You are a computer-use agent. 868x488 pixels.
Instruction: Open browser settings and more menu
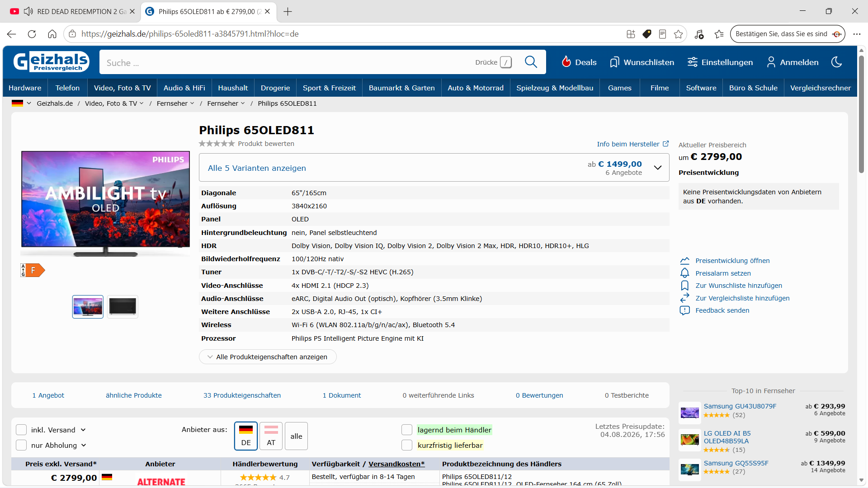point(857,34)
